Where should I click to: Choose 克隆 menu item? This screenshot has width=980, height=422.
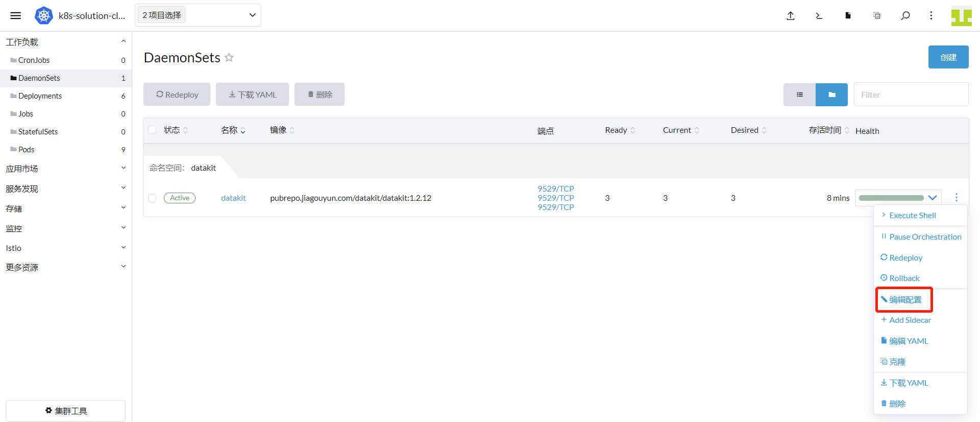pos(920,362)
